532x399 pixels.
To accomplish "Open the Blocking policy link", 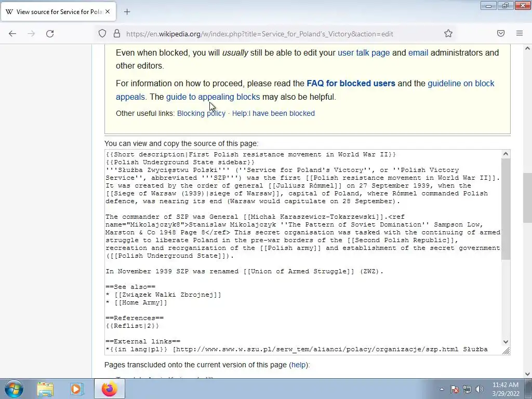I will click(201, 113).
